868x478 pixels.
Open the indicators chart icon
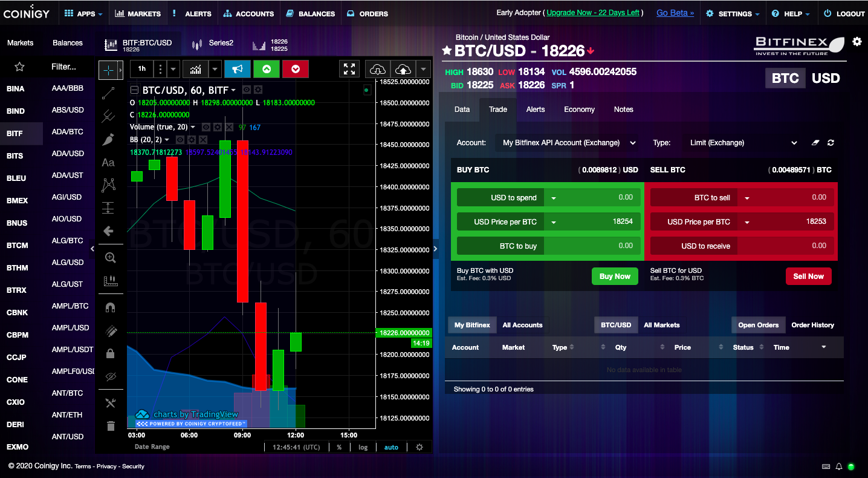coord(196,69)
